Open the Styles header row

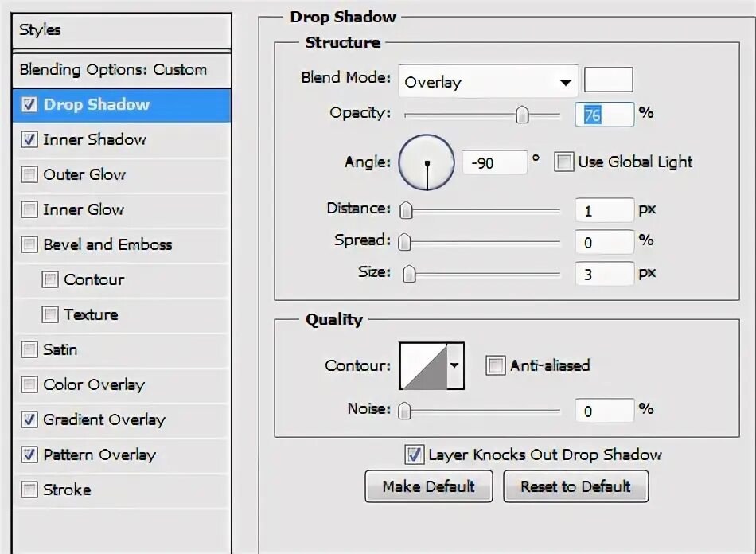pos(122,30)
